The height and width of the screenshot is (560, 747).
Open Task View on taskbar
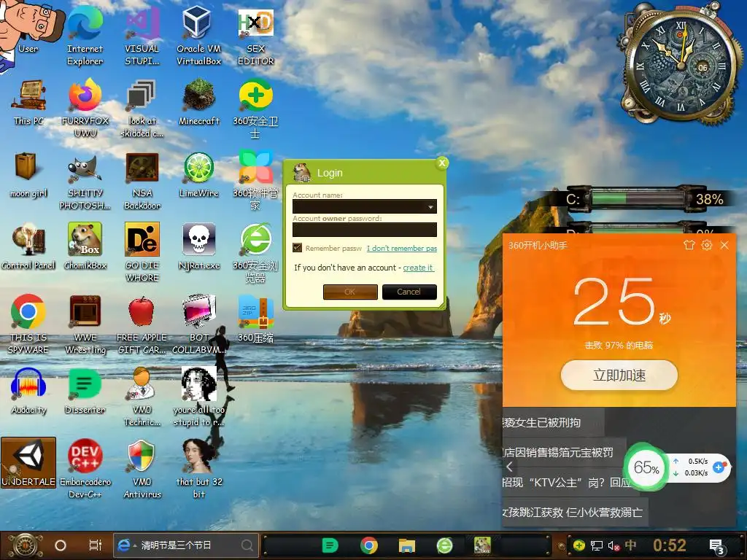pos(96,545)
